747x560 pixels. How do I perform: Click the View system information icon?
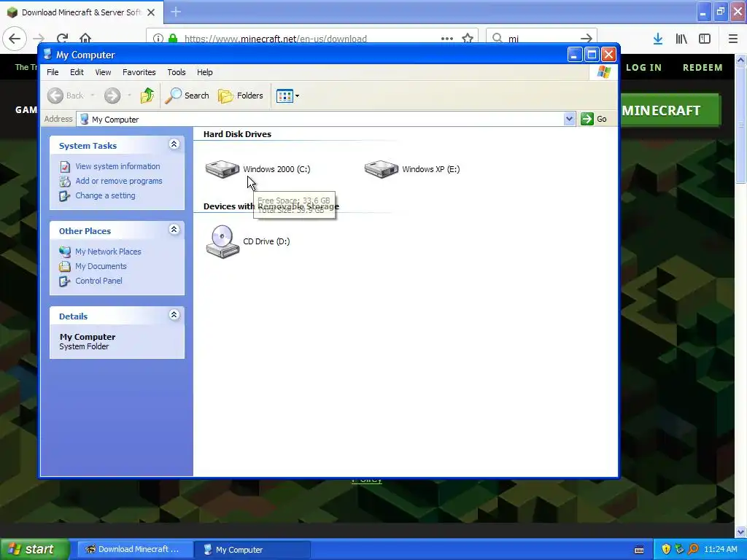[x=65, y=167]
